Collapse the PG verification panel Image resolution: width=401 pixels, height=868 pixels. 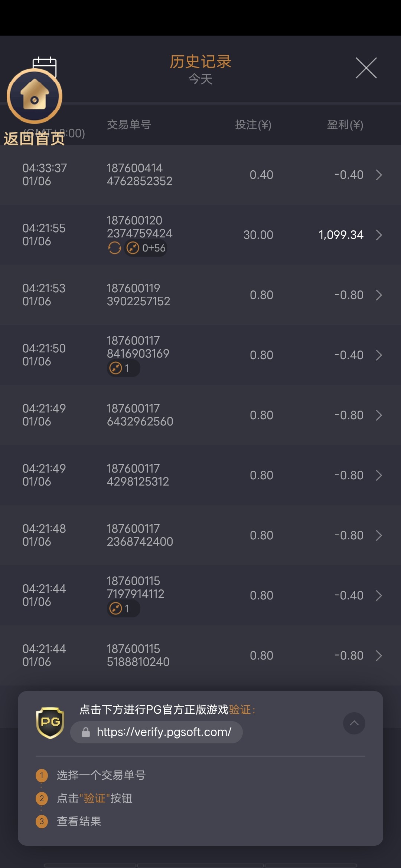coord(354,723)
